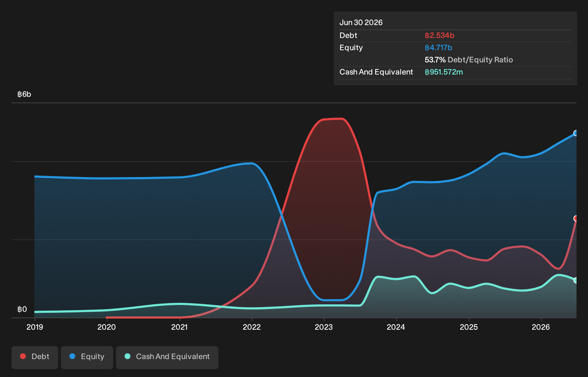
Task: Click the red Debt endpoint marker
Action: [x=576, y=219]
